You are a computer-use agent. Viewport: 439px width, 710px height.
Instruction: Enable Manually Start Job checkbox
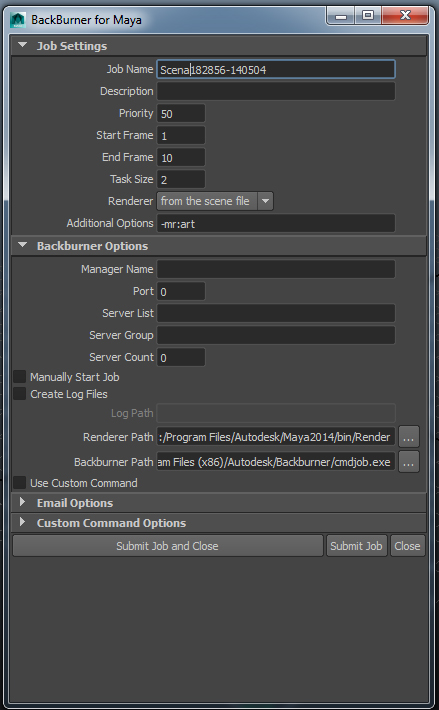pyautogui.click(x=19, y=377)
